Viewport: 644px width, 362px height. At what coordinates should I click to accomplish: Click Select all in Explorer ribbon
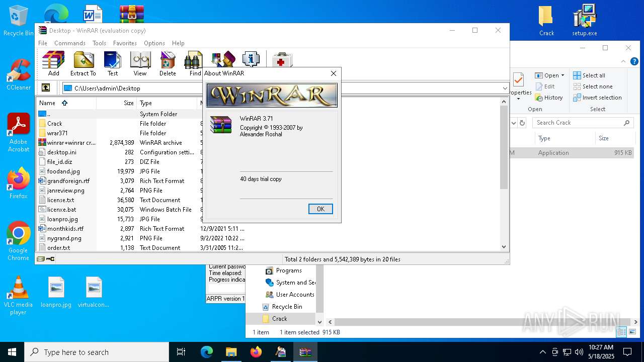tap(589, 75)
